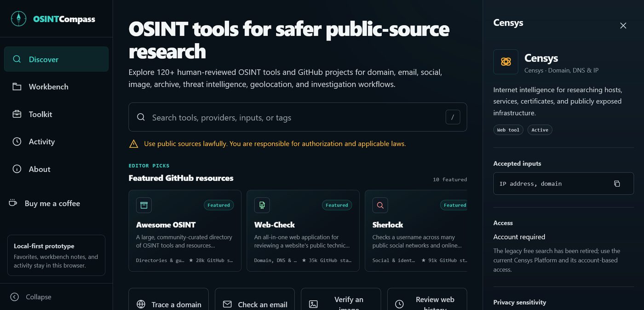This screenshot has height=310, width=644.
Task: Click the EDITOR PICKS label
Action: tap(149, 166)
